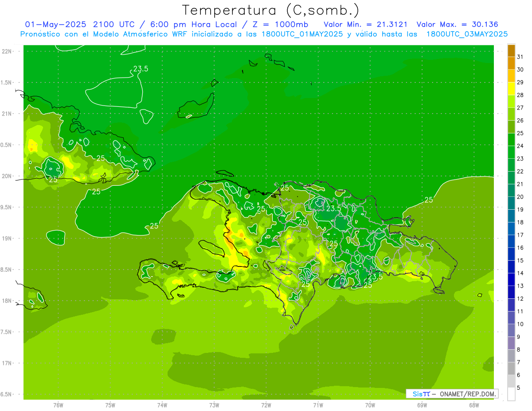Click the "73W" longitude label
The height and width of the screenshot is (411, 532).
(214, 405)
